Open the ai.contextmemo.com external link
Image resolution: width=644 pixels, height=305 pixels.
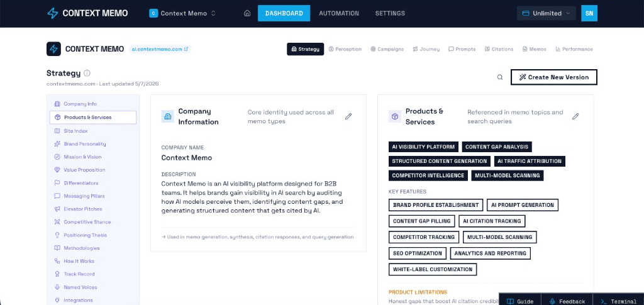160,49
